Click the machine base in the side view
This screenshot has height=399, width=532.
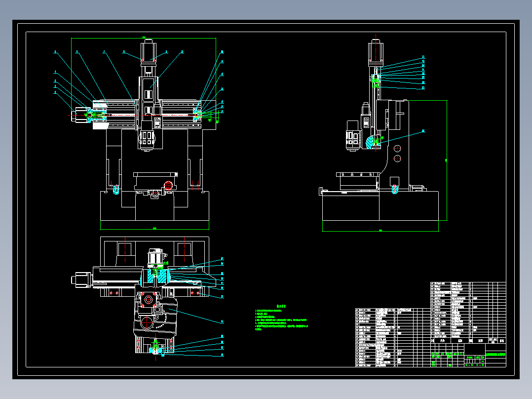(380, 206)
